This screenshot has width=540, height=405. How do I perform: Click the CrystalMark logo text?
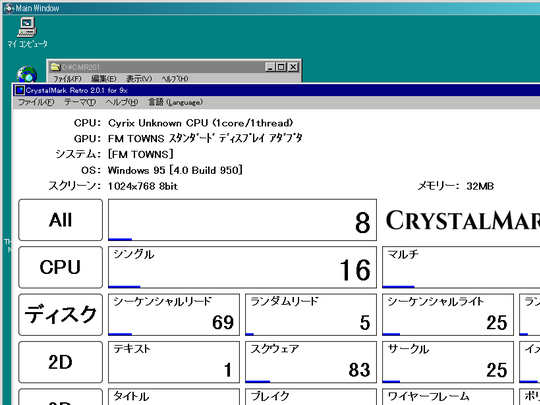[x=463, y=220]
